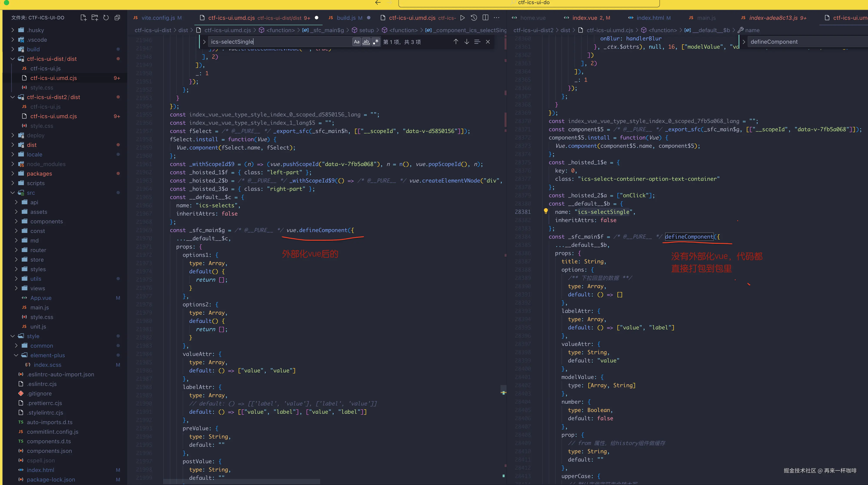Image resolution: width=868 pixels, height=485 pixels.
Task: Expand replace field in find widget
Action: [x=204, y=42]
